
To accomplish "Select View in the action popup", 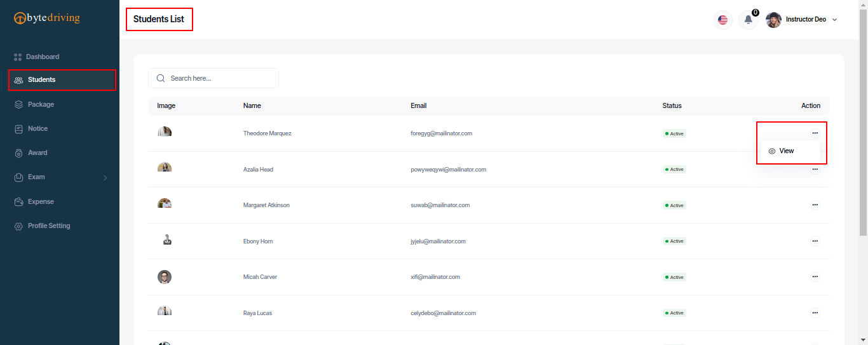I will pos(781,151).
